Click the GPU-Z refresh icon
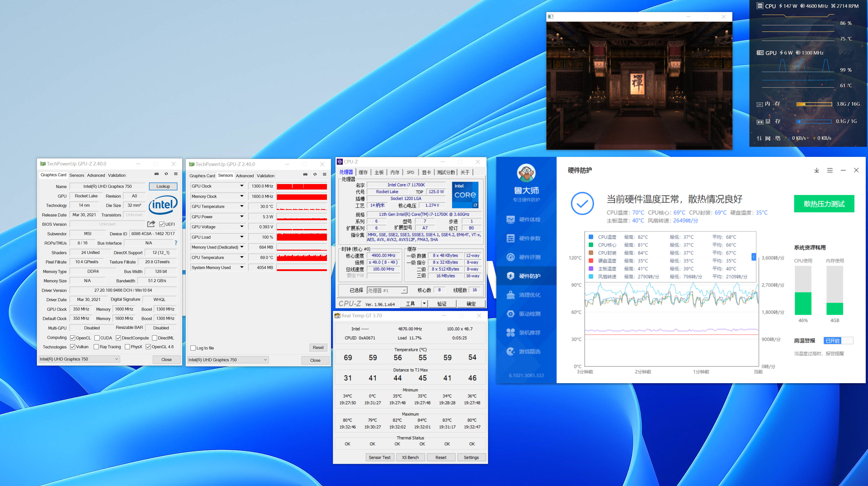 tap(166, 174)
